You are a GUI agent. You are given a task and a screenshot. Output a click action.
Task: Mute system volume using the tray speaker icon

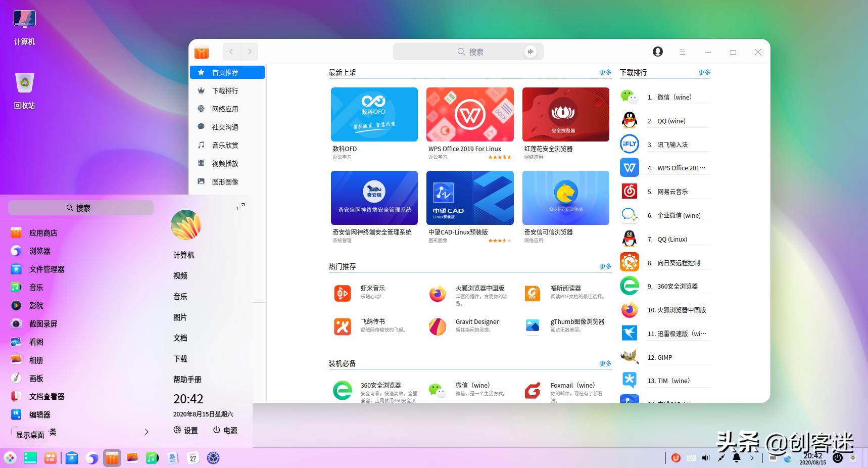click(705, 458)
